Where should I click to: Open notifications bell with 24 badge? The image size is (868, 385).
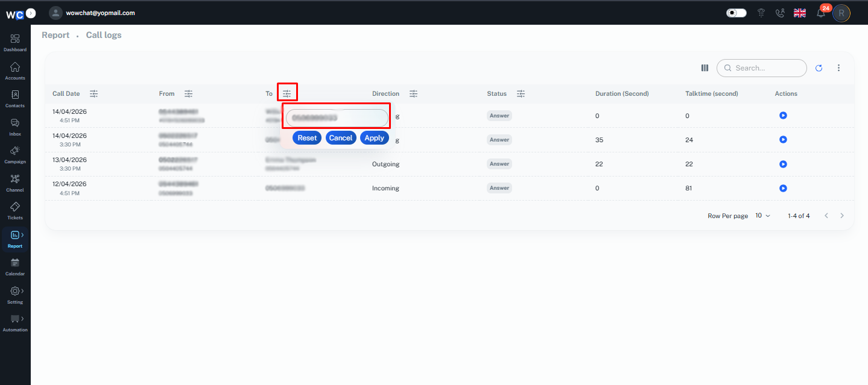tap(821, 13)
